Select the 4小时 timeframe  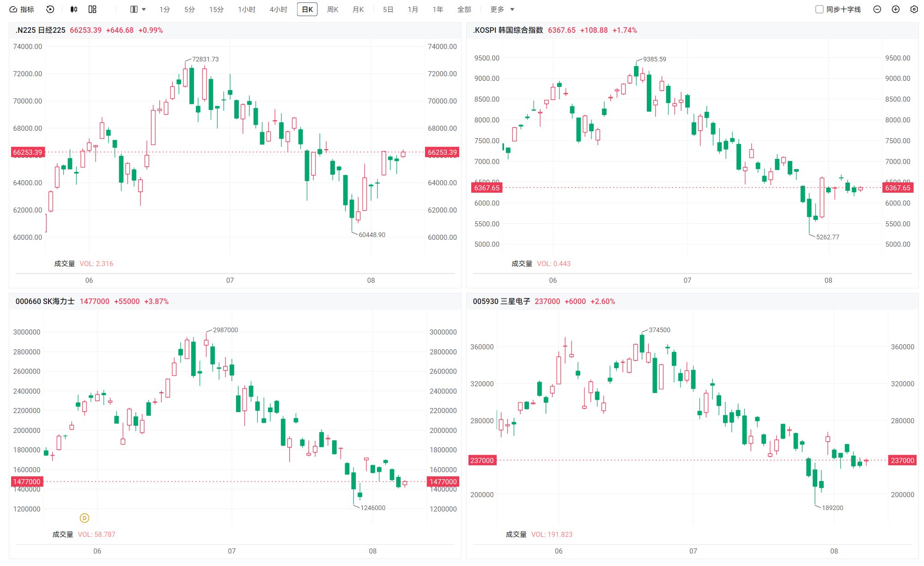[279, 9]
